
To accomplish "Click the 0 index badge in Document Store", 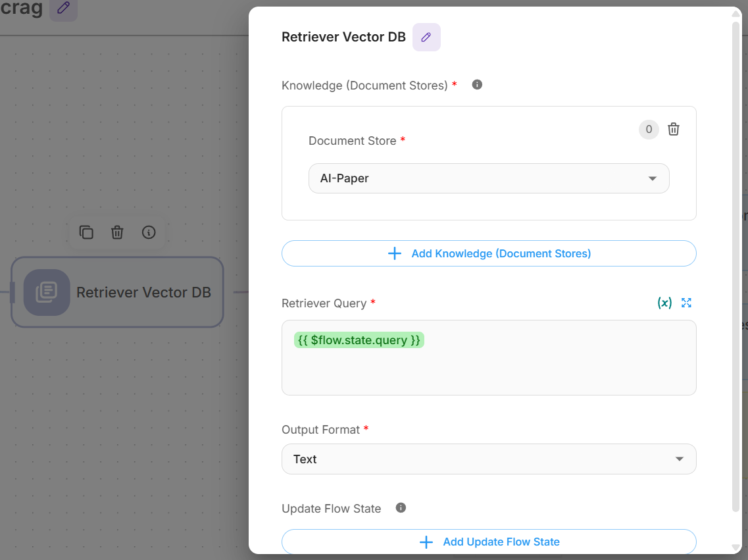I will tap(649, 130).
